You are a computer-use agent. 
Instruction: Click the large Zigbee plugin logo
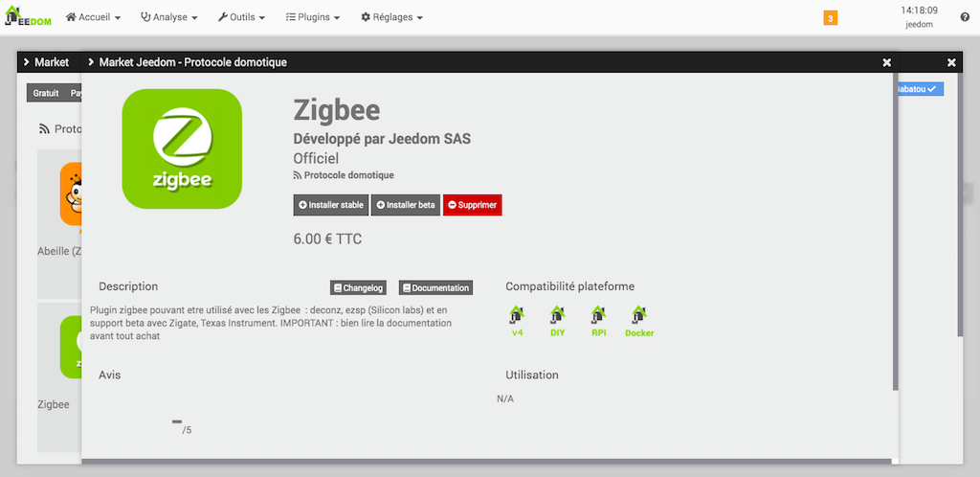(182, 148)
